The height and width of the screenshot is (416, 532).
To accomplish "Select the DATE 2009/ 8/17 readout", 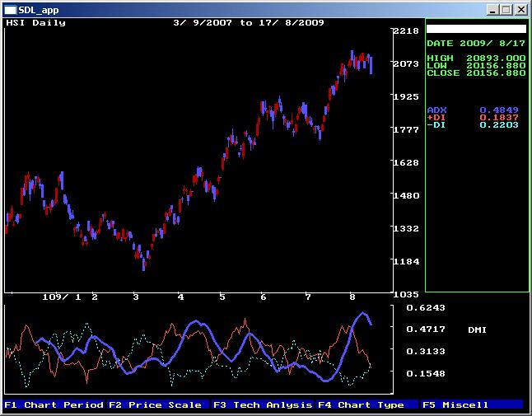I will tap(476, 44).
